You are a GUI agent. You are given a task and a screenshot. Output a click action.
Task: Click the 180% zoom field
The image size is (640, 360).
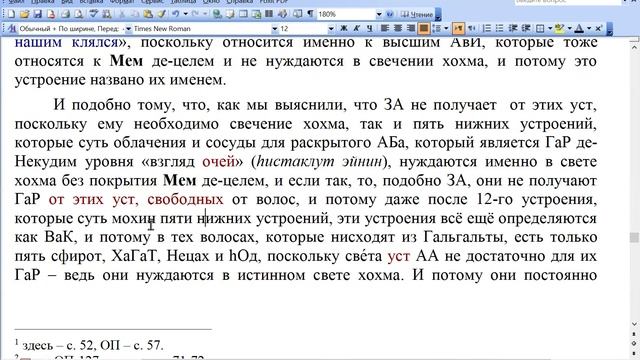tap(346, 14)
